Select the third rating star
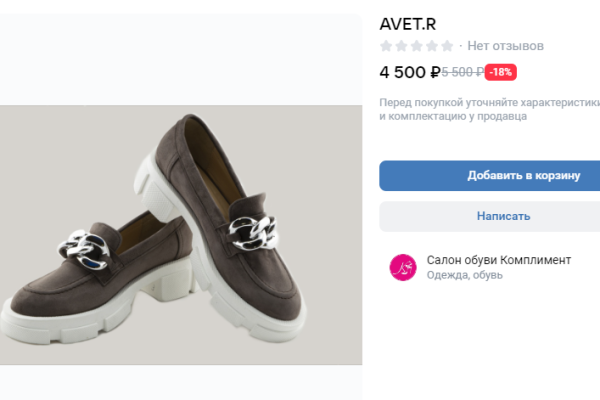This screenshot has width=600, height=400. click(x=416, y=46)
